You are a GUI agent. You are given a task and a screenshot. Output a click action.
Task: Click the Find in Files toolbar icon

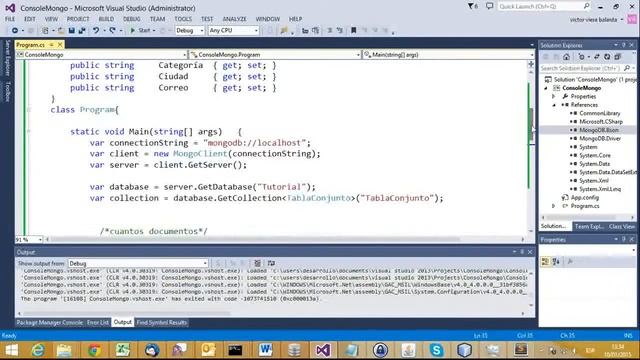click(284, 31)
